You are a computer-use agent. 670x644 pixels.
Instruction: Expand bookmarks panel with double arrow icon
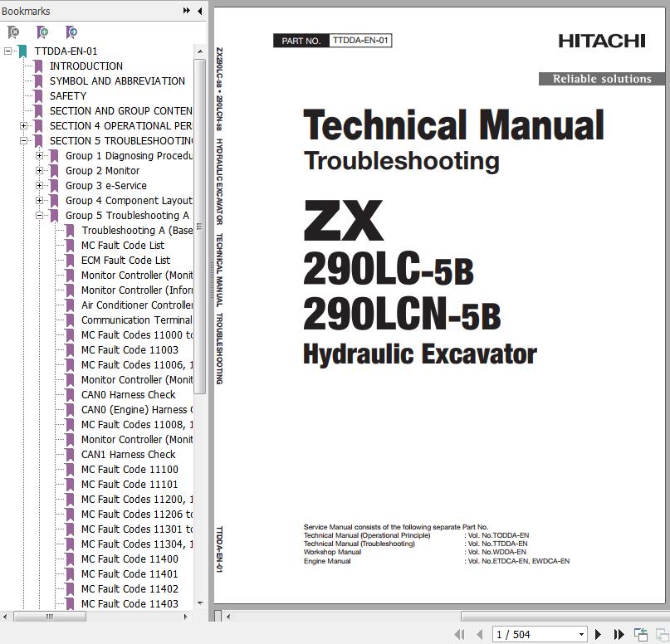(187, 11)
